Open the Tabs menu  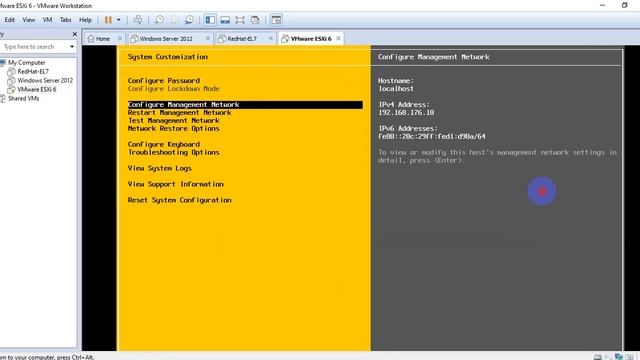coord(65,20)
